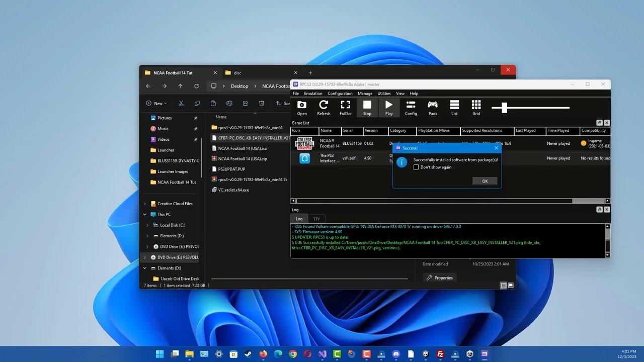
Task: Open the Pads controller settings
Action: tap(433, 108)
